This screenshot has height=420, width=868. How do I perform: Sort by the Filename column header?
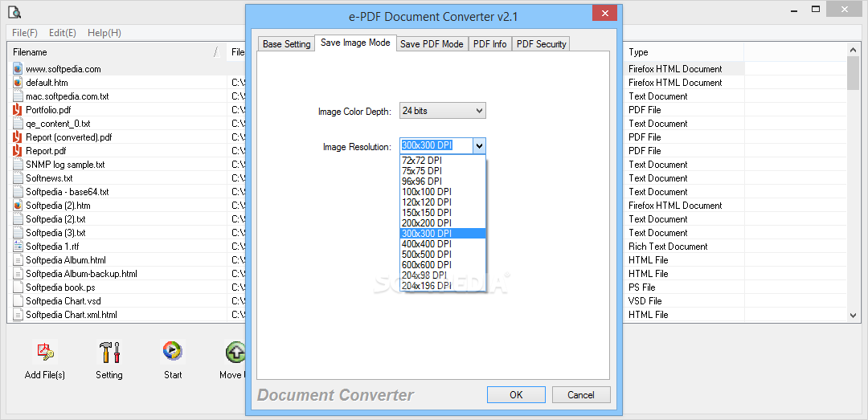click(117, 52)
